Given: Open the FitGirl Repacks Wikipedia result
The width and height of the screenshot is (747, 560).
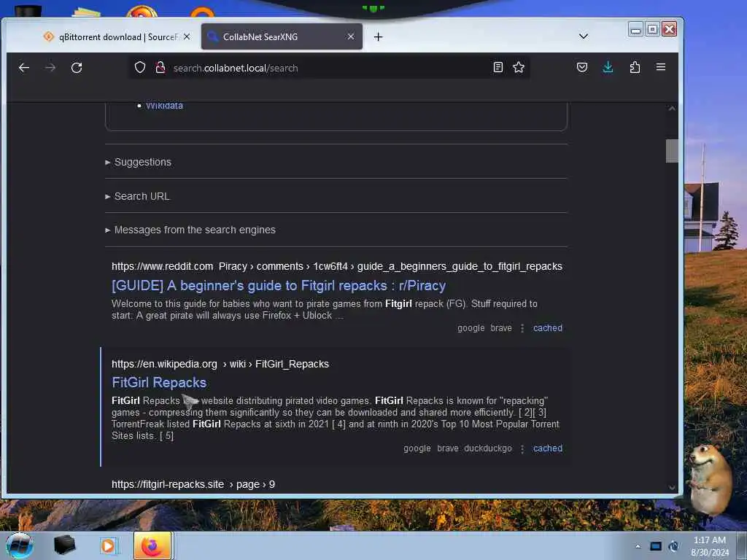Looking at the screenshot, I should click(x=159, y=382).
